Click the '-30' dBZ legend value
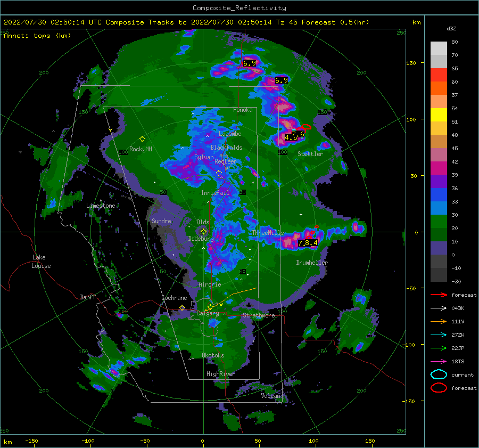This screenshot has height=448, width=479. pyautogui.click(x=456, y=282)
